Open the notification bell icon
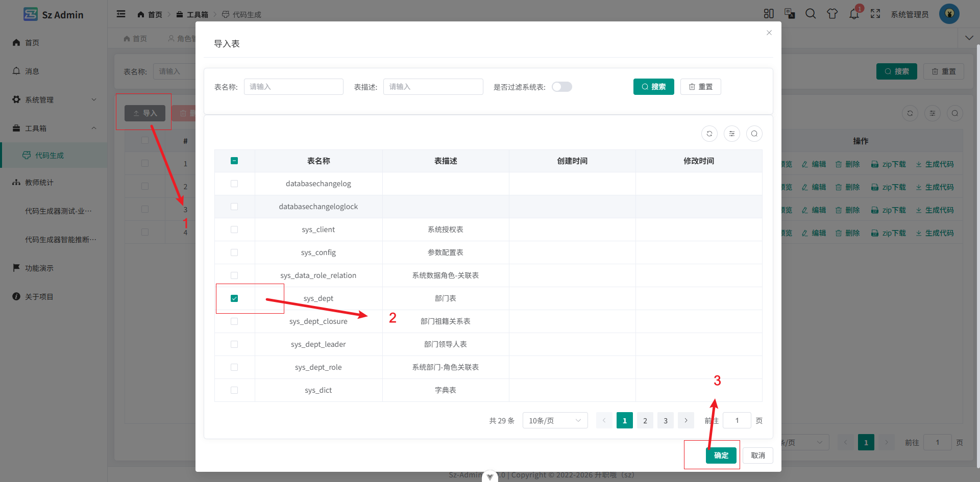Screen dimensions: 980x482 (x=854, y=14)
